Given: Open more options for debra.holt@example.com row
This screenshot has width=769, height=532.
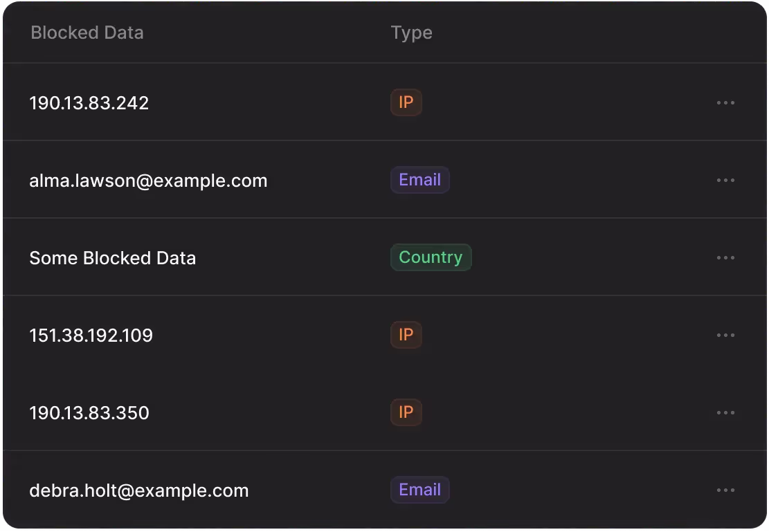Looking at the screenshot, I should coord(725,490).
